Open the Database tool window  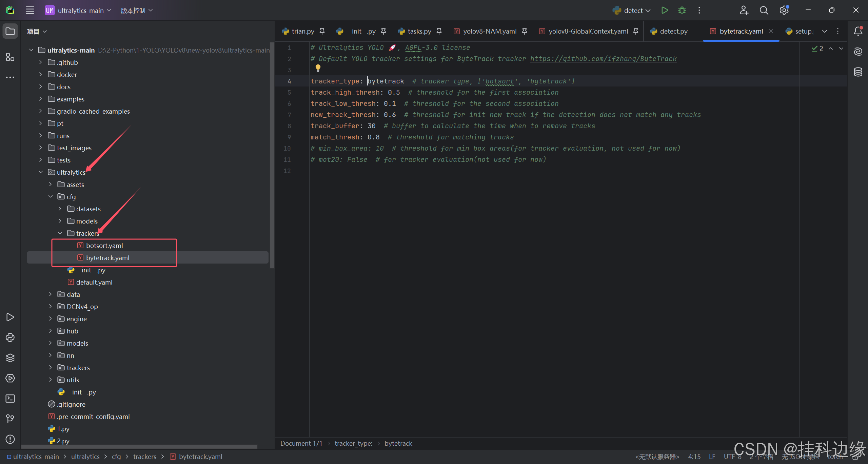coord(858,72)
